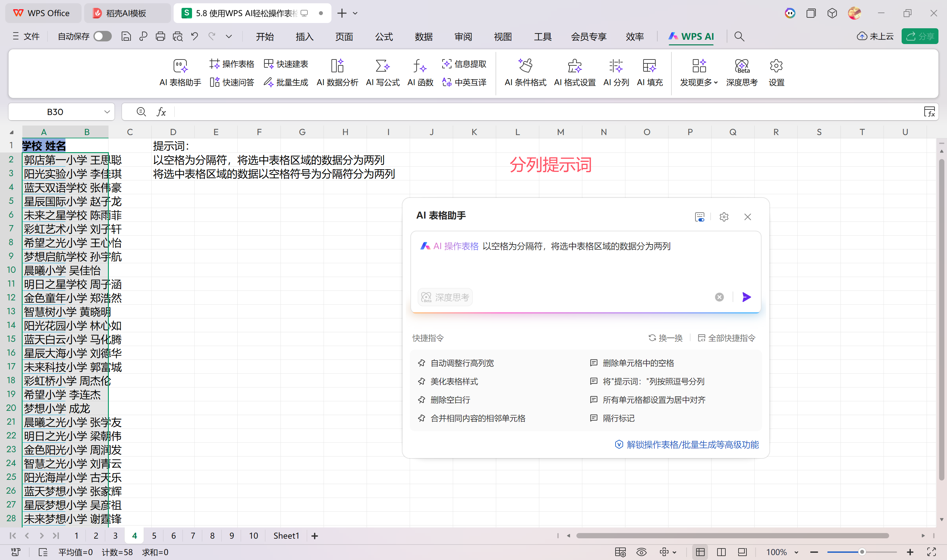Click 中英互译 translation tool
This screenshot has height=560, width=947.
click(x=464, y=82)
